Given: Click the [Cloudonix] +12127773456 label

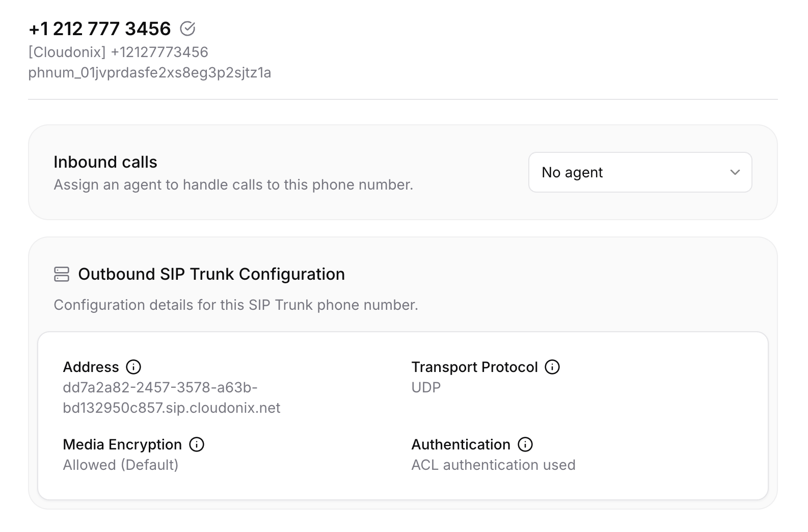Looking at the screenshot, I should pos(118,52).
